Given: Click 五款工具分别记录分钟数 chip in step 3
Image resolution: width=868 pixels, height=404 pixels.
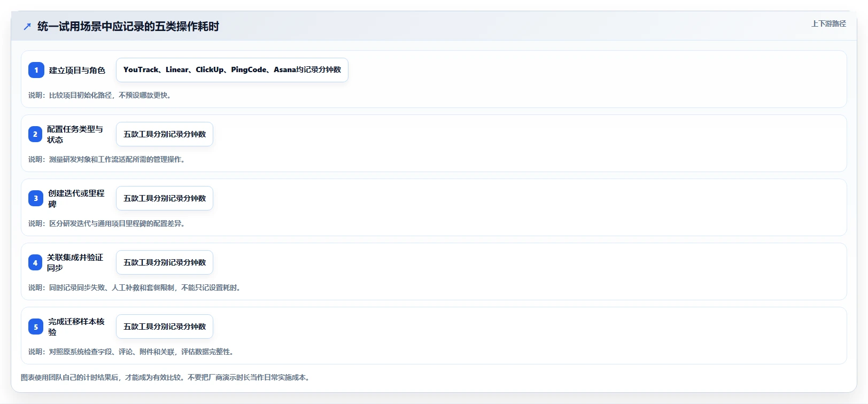Looking at the screenshot, I should [x=165, y=198].
